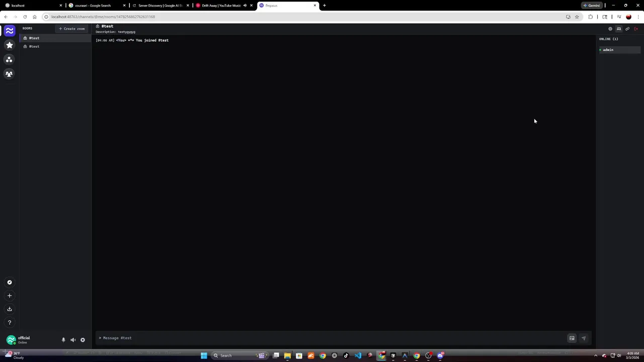The width and height of the screenshot is (644, 362).
Task: Click the Gemini button
Action: pyautogui.click(x=592, y=6)
